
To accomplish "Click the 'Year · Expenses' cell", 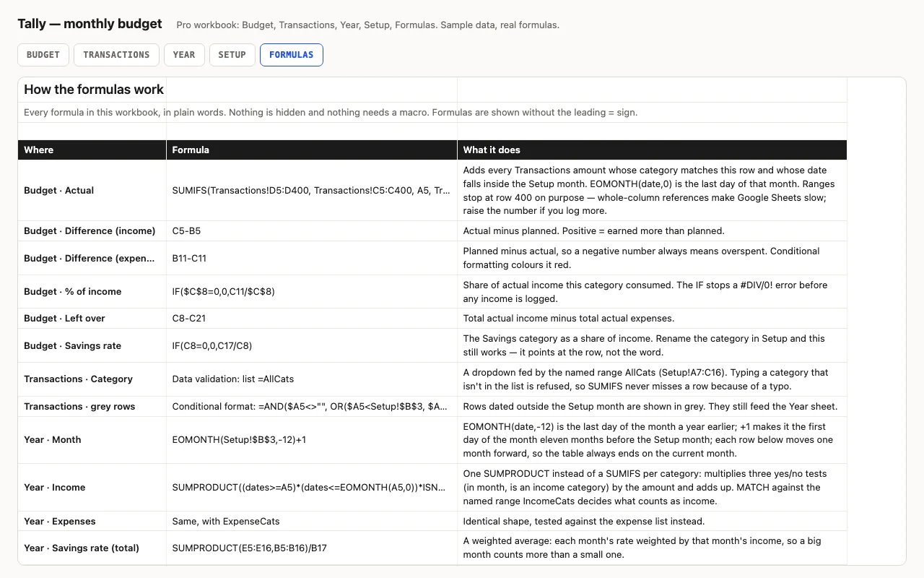I will pos(92,522).
